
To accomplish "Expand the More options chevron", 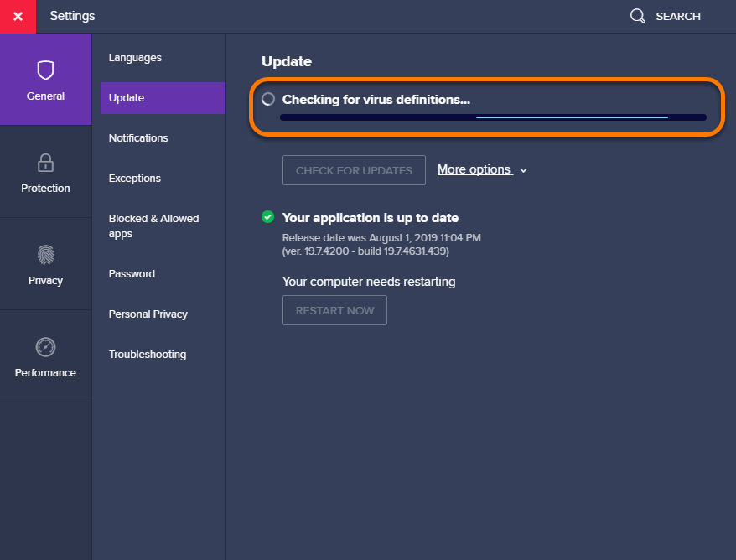I will 524,170.
